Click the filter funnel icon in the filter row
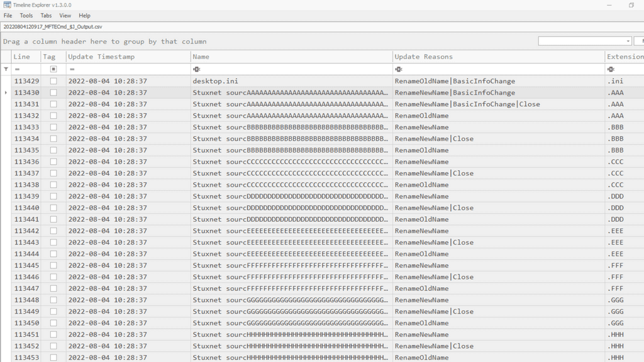The width and height of the screenshot is (644, 362). pyautogui.click(x=6, y=69)
